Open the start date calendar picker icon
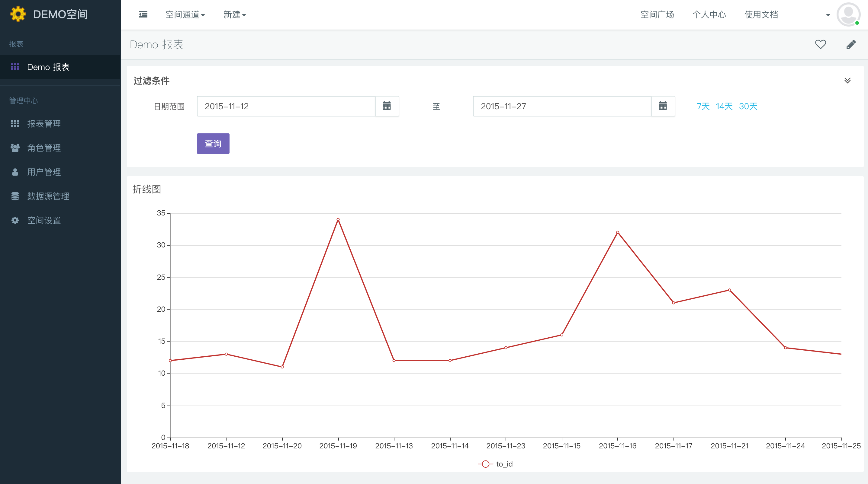The width and height of the screenshot is (868, 484). pos(387,106)
